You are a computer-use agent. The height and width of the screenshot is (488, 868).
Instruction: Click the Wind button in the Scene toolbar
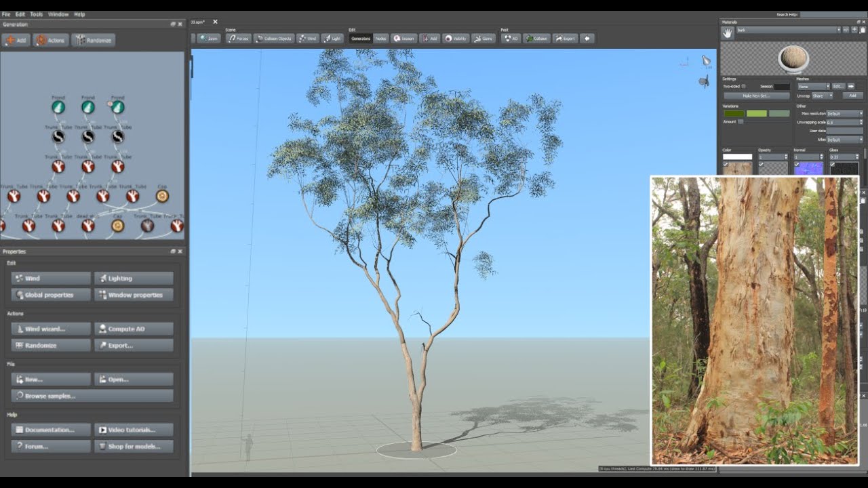[x=308, y=39]
